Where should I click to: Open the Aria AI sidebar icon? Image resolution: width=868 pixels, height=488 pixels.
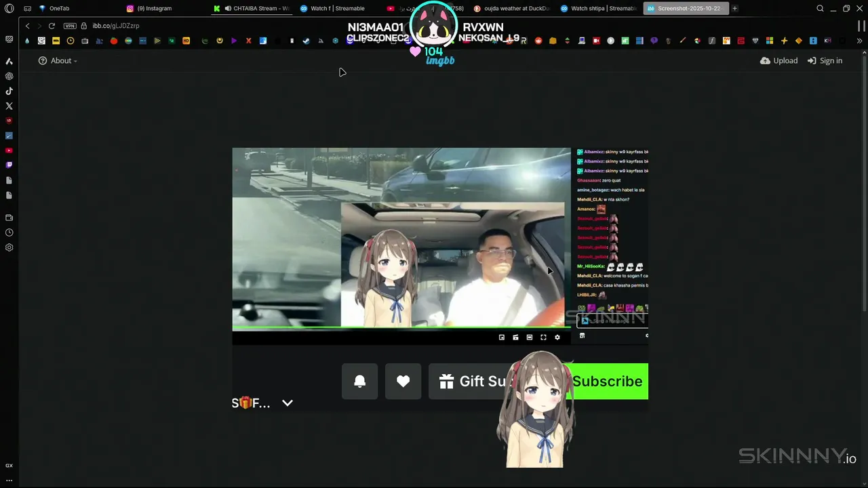tap(9, 61)
